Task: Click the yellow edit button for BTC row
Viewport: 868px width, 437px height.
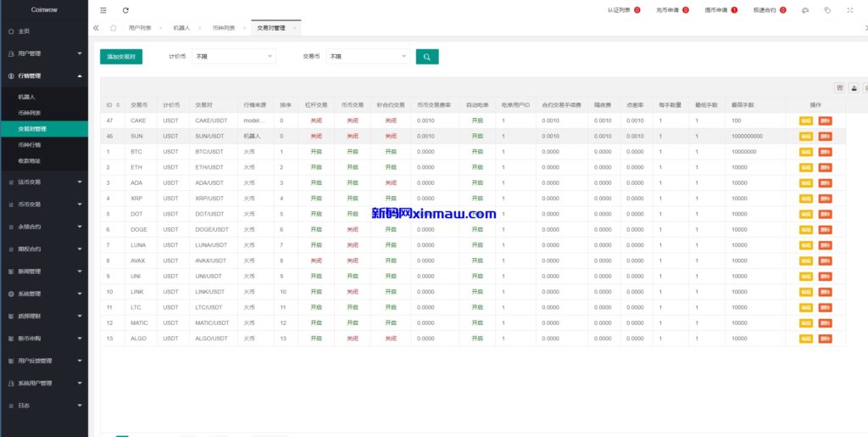Action: pyautogui.click(x=805, y=152)
